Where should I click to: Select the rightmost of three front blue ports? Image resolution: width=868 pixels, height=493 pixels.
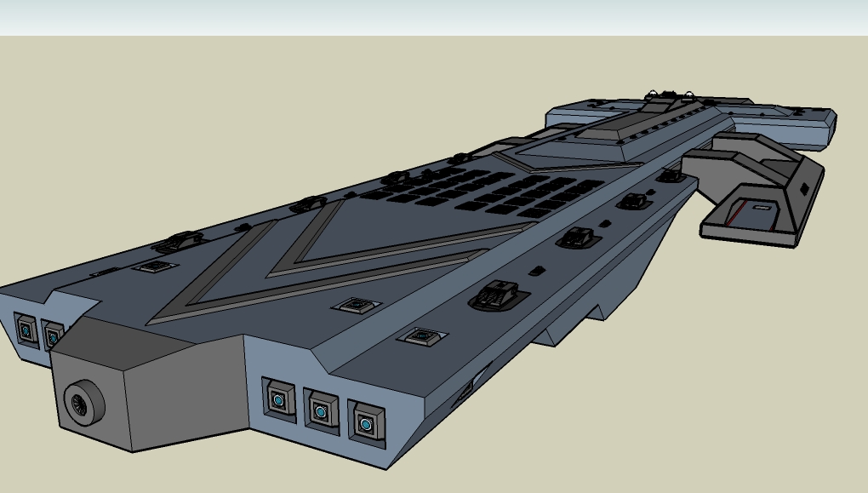click(x=366, y=423)
